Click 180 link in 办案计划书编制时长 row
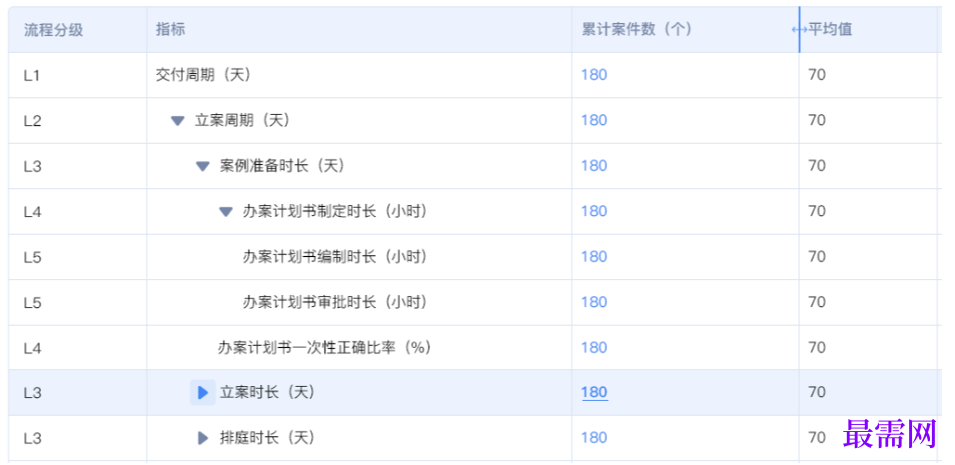Viewport: 955px width, 465px height. (594, 257)
